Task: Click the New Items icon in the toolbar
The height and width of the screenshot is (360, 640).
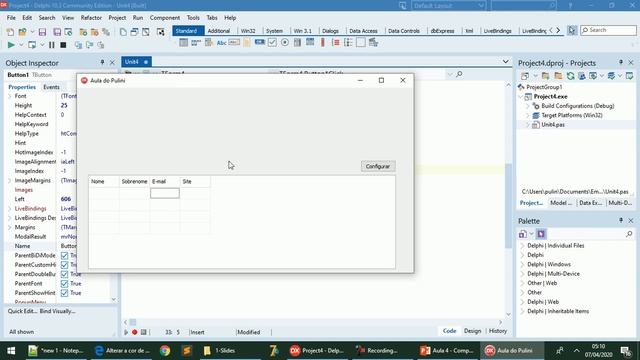Action: pos(10,32)
